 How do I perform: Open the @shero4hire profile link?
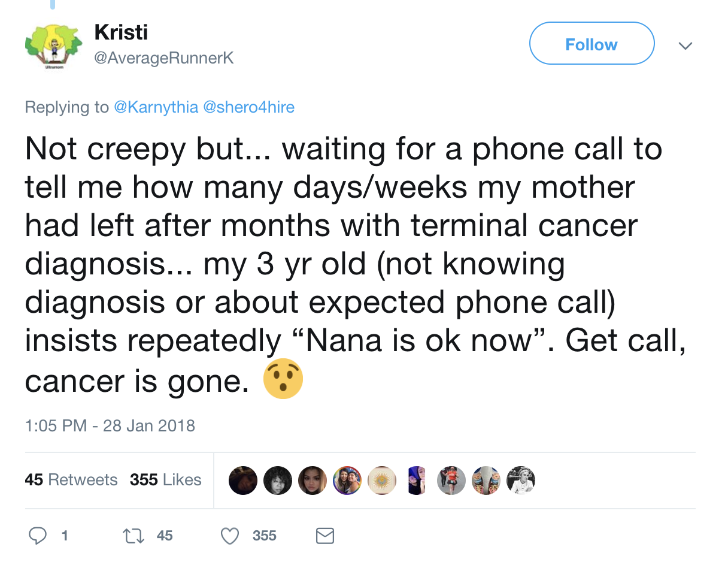[x=249, y=107]
